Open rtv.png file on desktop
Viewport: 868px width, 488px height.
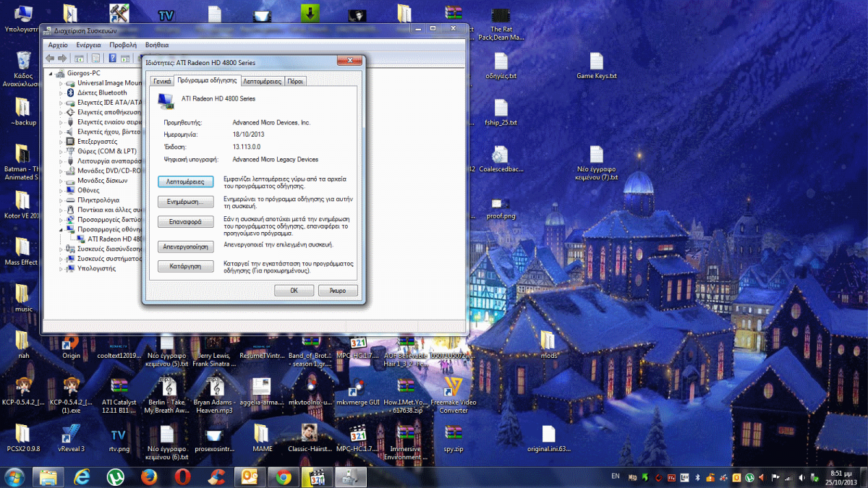119,438
